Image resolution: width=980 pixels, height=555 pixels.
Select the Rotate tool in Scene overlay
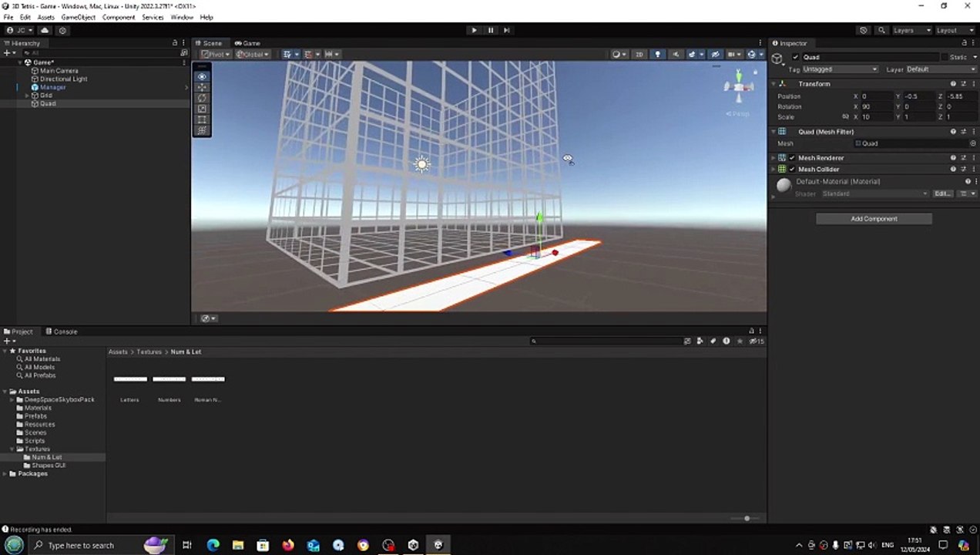[x=203, y=98]
